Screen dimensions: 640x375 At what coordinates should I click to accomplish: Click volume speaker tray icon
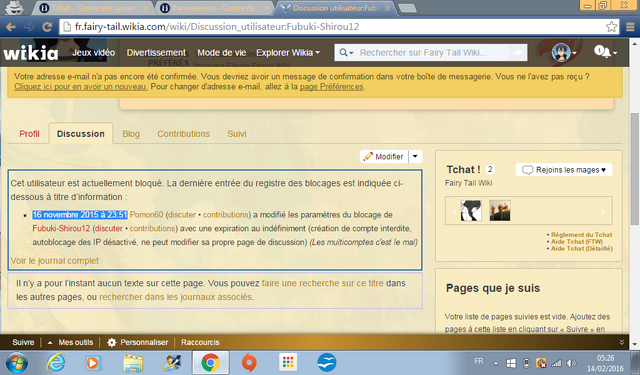coord(571,363)
